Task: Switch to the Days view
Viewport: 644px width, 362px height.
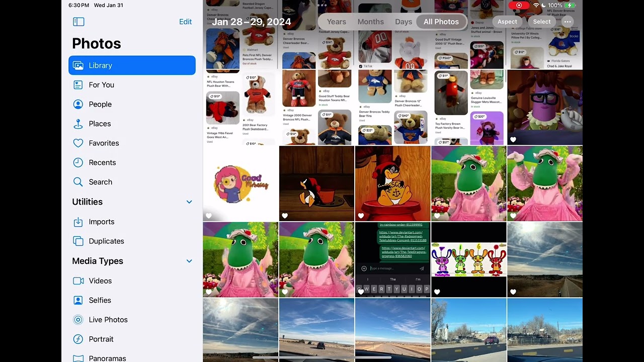Action: point(404,22)
